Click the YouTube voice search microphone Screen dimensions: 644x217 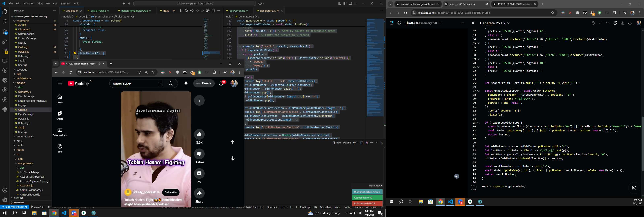(x=186, y=83)
